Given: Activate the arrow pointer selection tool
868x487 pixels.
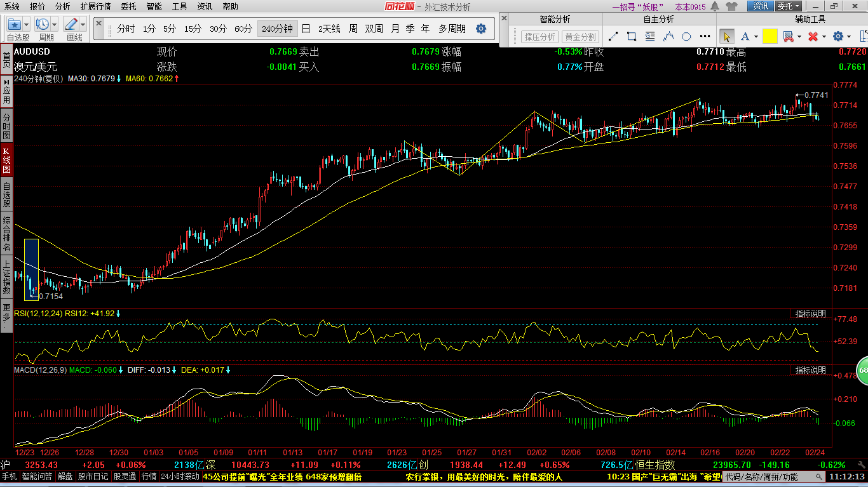Looking at the screenshot, I should tap(726, 37).
